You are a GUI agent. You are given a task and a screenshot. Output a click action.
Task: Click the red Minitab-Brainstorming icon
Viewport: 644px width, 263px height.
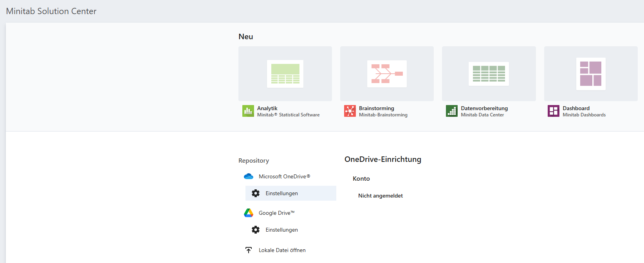350,111
